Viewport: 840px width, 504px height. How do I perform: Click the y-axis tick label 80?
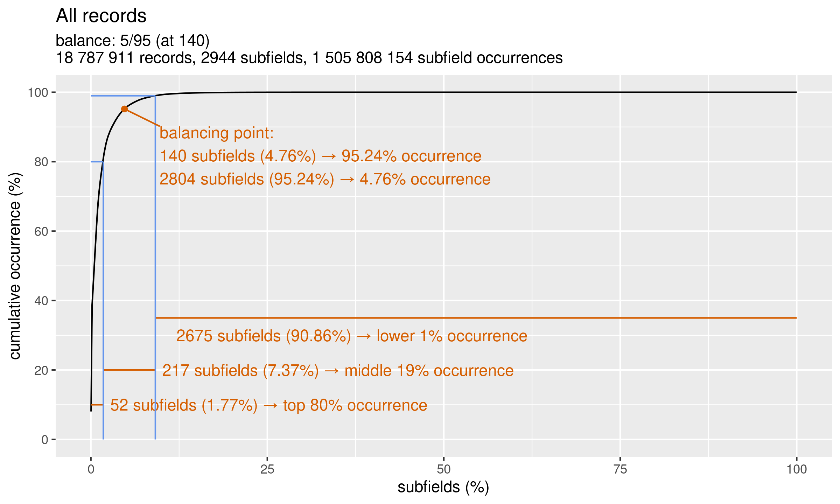click(x=41, y=162)
